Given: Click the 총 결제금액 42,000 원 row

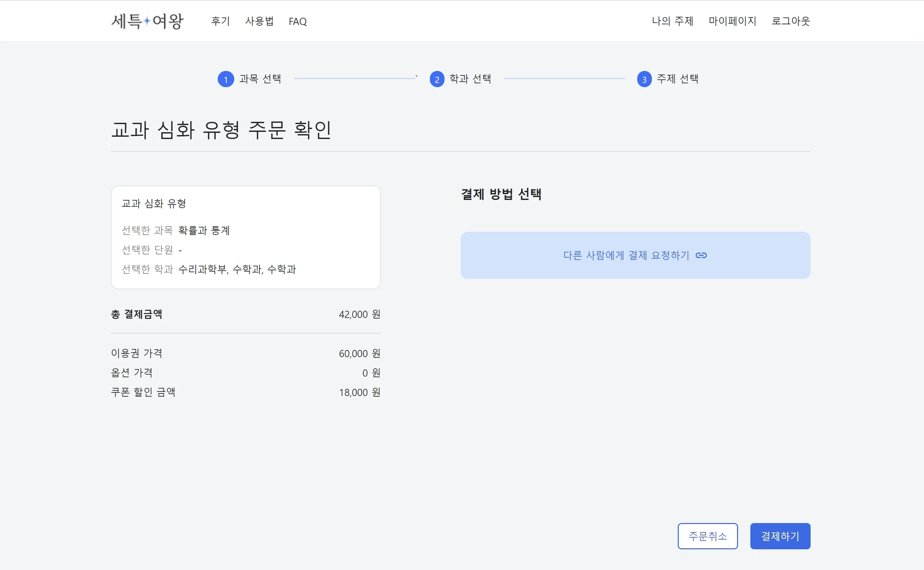Looking at the screenshot, I should click(x=245, y=314).
